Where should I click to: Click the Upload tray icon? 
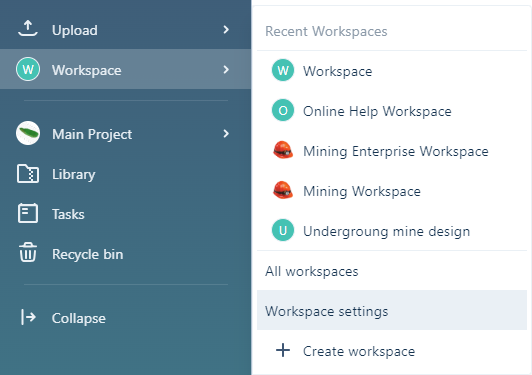28,29
